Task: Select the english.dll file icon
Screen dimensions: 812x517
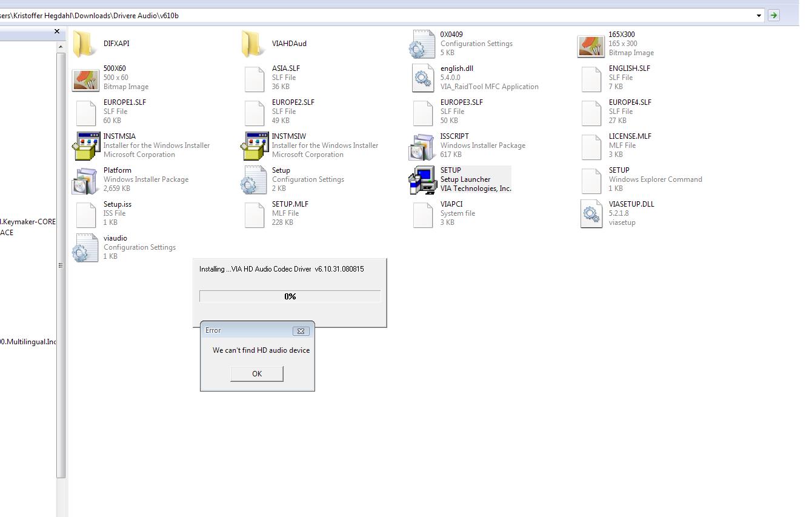Action: pyautogui.click(x=422, y=78)
